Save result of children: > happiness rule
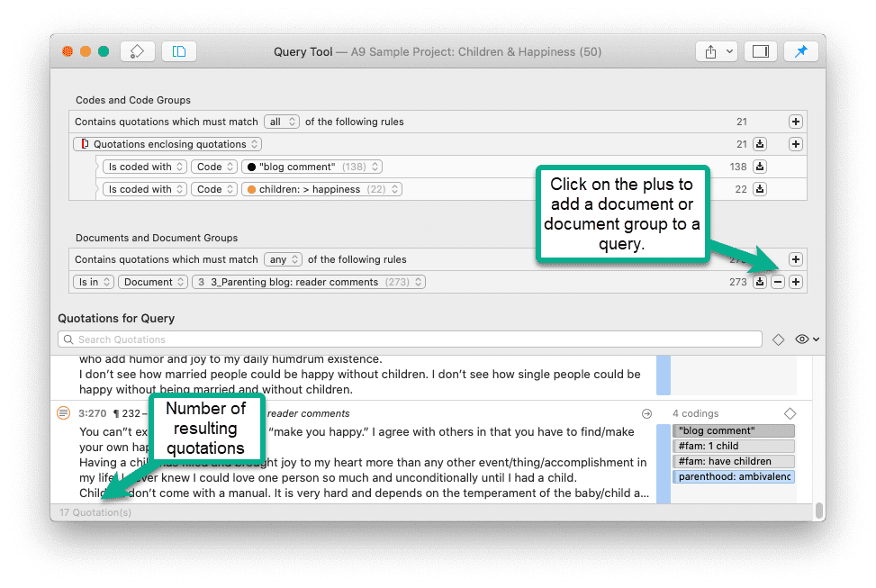 point(760,189)
